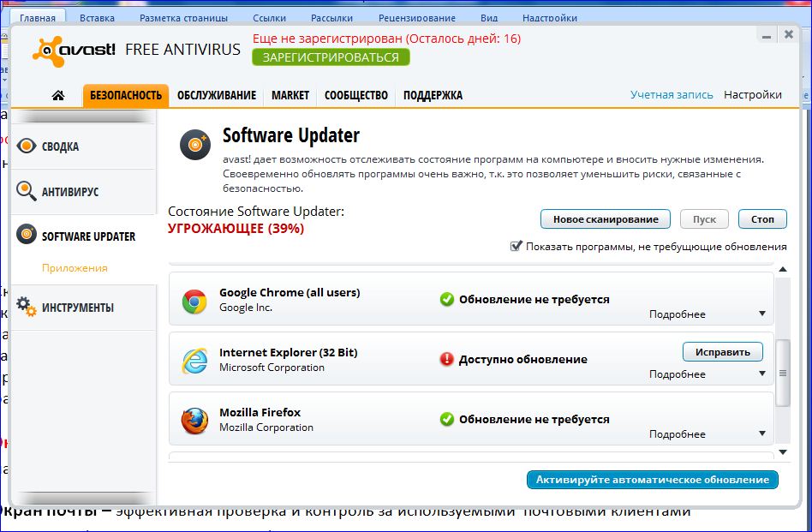
Task: Open the Market tab
Action: [x=290, y=96]
